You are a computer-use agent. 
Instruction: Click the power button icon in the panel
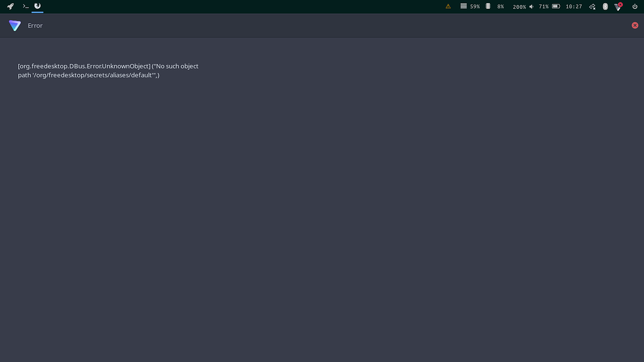[x=635, y=6]
